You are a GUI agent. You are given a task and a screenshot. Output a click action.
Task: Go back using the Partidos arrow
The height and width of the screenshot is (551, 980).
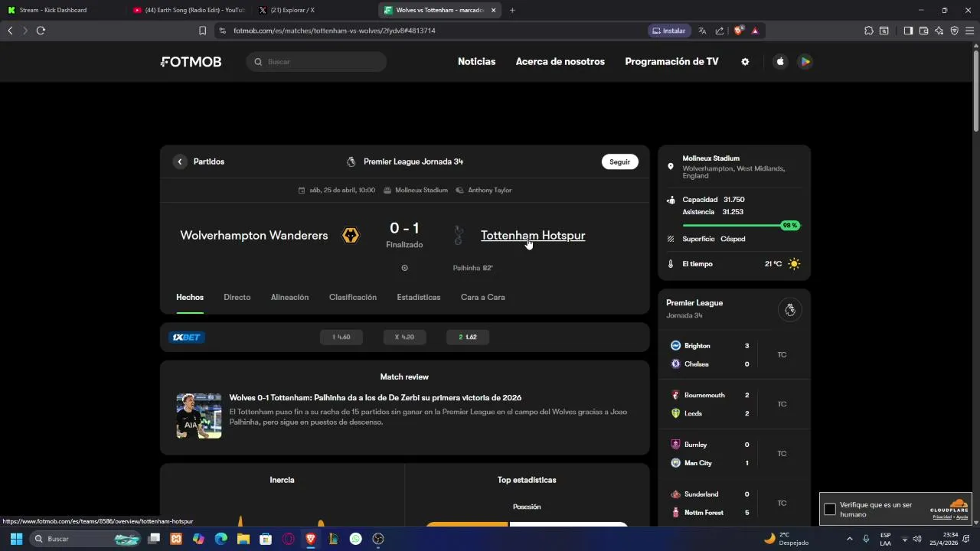click(x=180, y=161)
